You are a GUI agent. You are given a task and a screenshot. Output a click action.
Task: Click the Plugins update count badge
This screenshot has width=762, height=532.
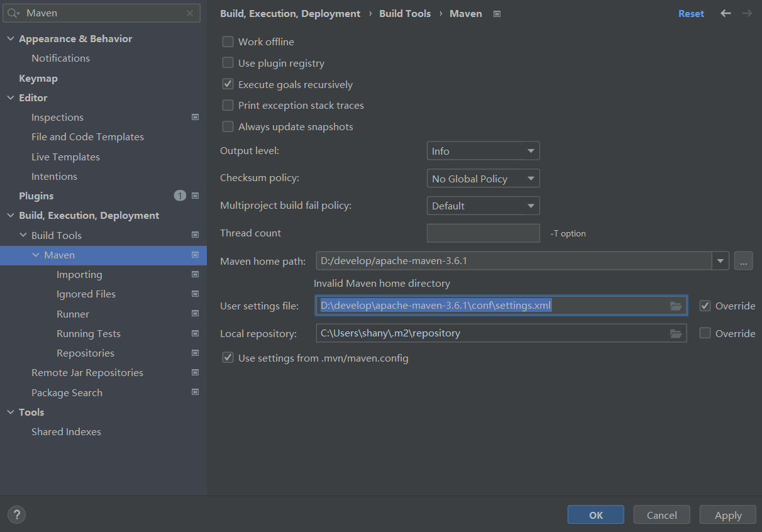180,196
